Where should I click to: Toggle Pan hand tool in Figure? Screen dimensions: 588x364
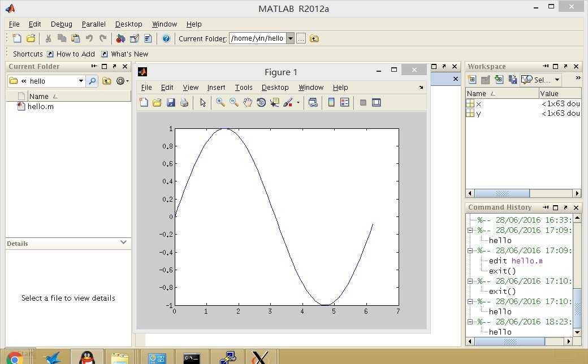247,102
